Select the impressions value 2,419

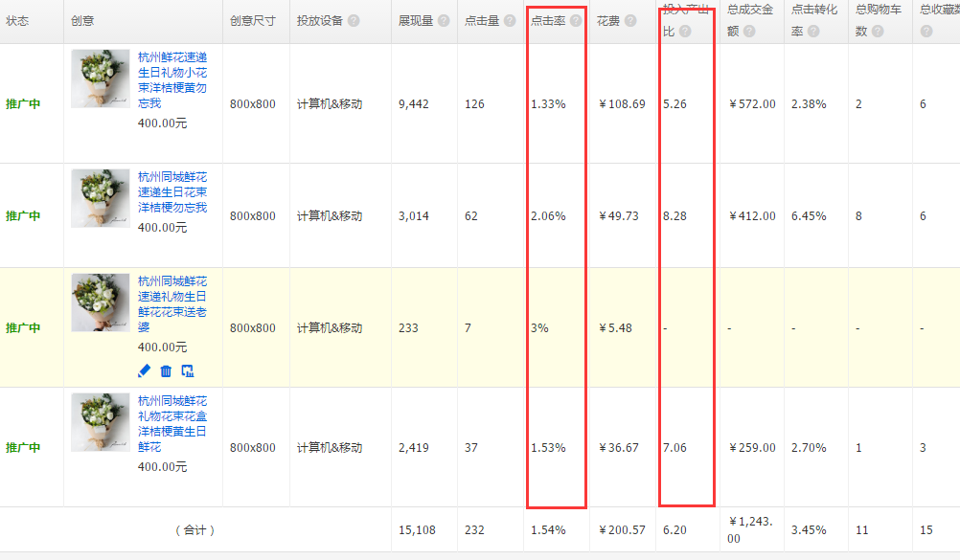tap(413, 448)
